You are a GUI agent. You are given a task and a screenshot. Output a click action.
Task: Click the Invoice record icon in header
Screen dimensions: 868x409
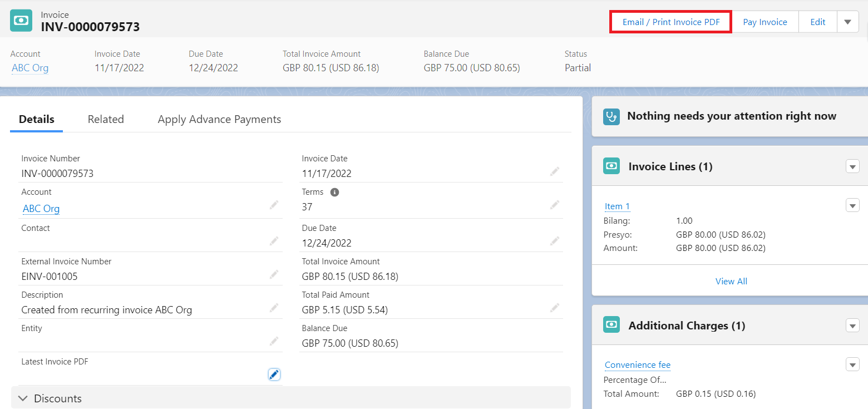(x=21, y=21)
